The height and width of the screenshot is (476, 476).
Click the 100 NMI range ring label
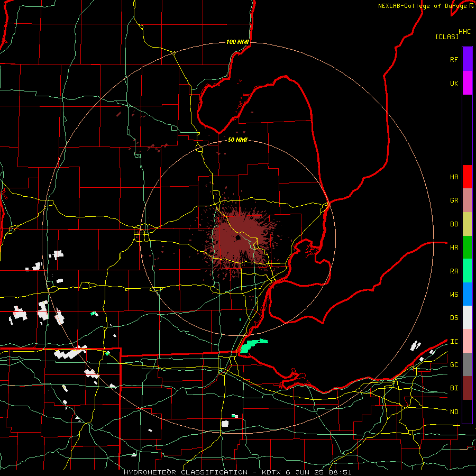(237, 42)
